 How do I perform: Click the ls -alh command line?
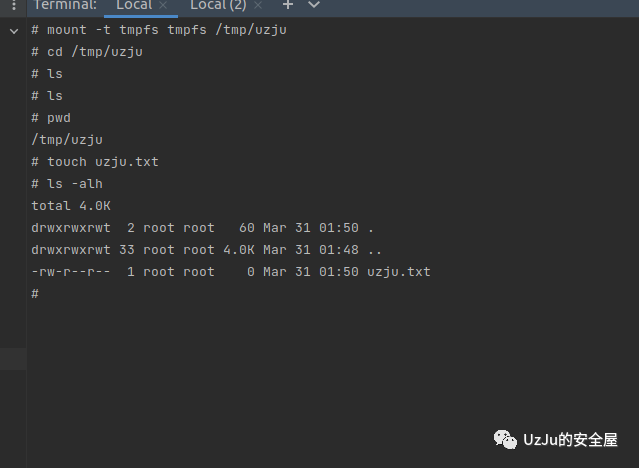[x=67, y=184]
